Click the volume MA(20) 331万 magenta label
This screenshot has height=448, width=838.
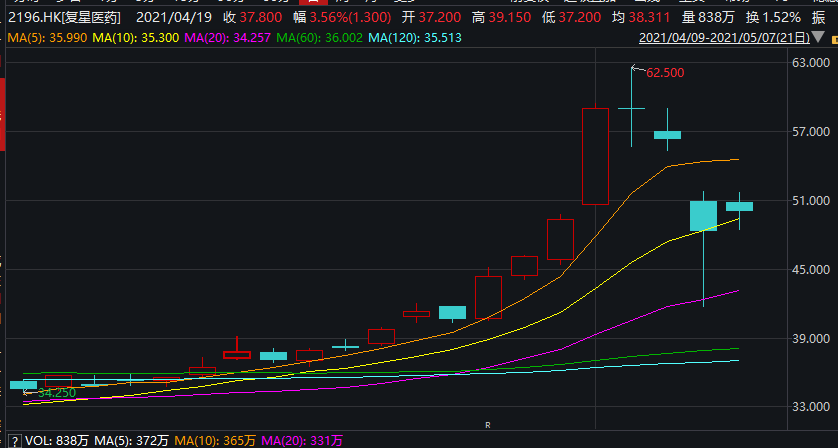[x=302, y=441]
